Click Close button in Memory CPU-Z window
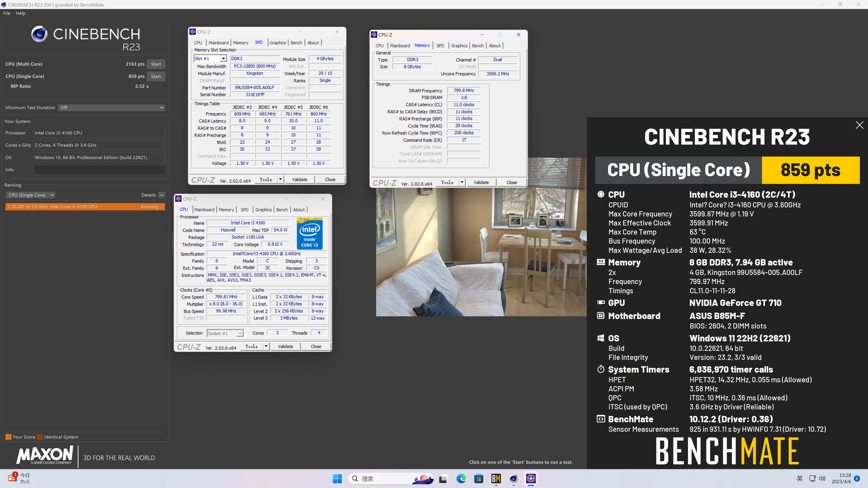Viewport: 868px width, 488px height. click(512, 183)
